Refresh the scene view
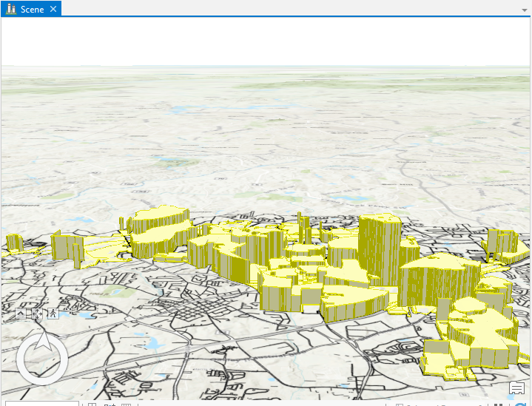532x406 pixels. coord(522,404)
